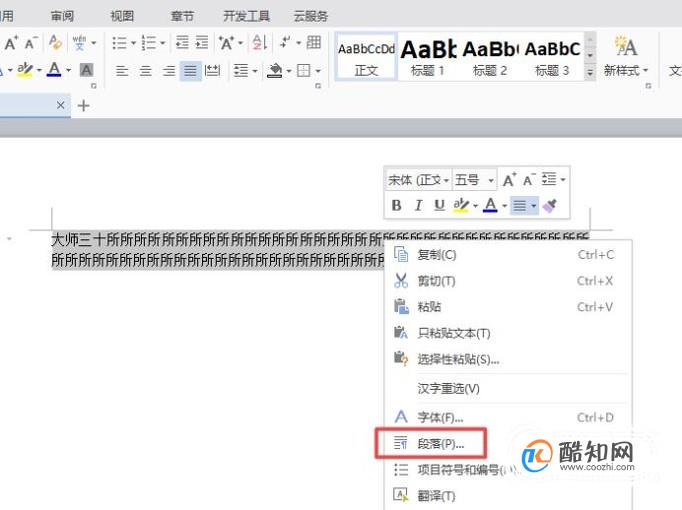Expand alignment dropdown in mini toolbar
Screen dimensions: 682x510
pos(534,205)
